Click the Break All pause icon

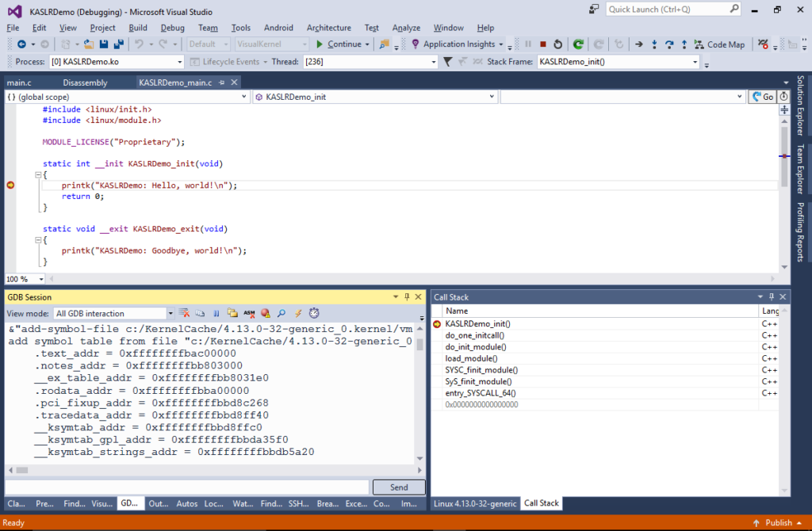(528, 44)
